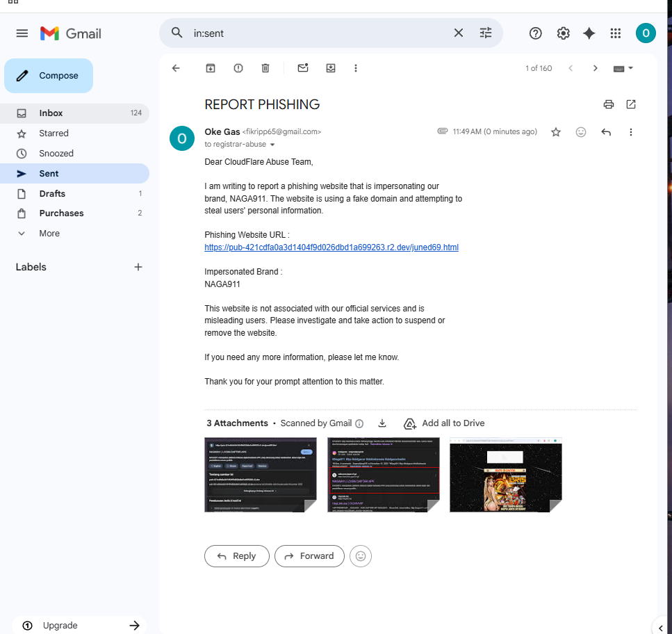Click the Upgrade button
Image resolution: width=672 pixels, height=634 pixels.
pos(79,626)
